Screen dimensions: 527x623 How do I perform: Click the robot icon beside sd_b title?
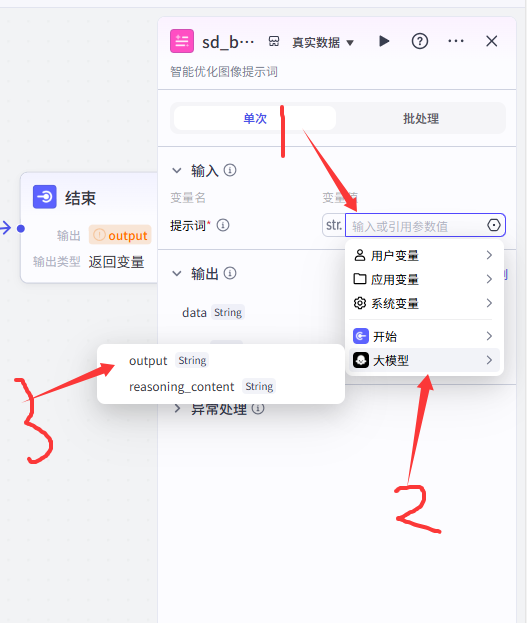274,41
